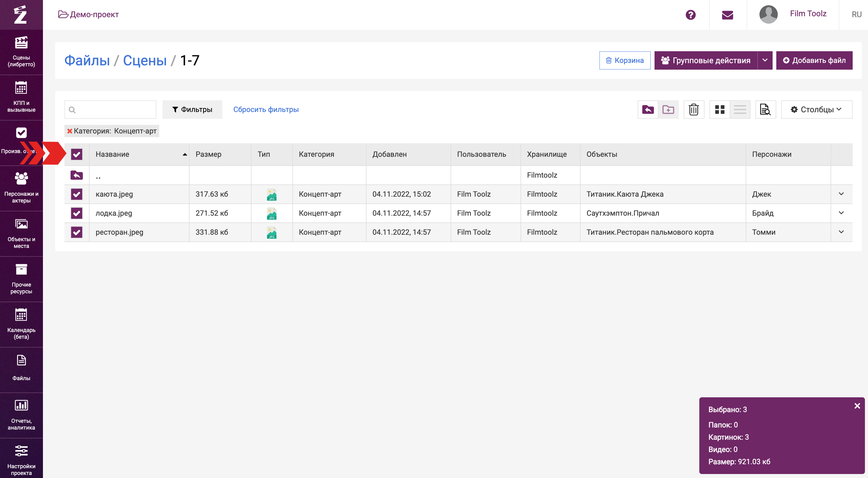This screenshot has height=478, width=868.
Task: Click the trash delete toolbar icon
Action: (694, 110)
